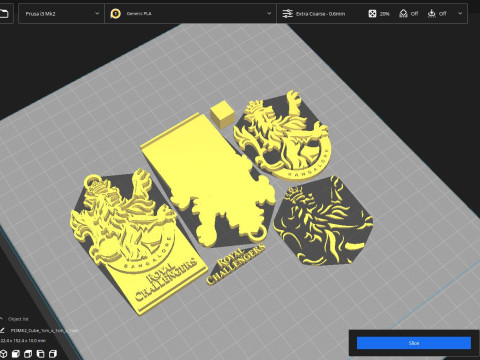The height and width of the screenshot is (360, 480).
Task: Select the standalone Royal Challengers text model
Action: pos(236,264)
